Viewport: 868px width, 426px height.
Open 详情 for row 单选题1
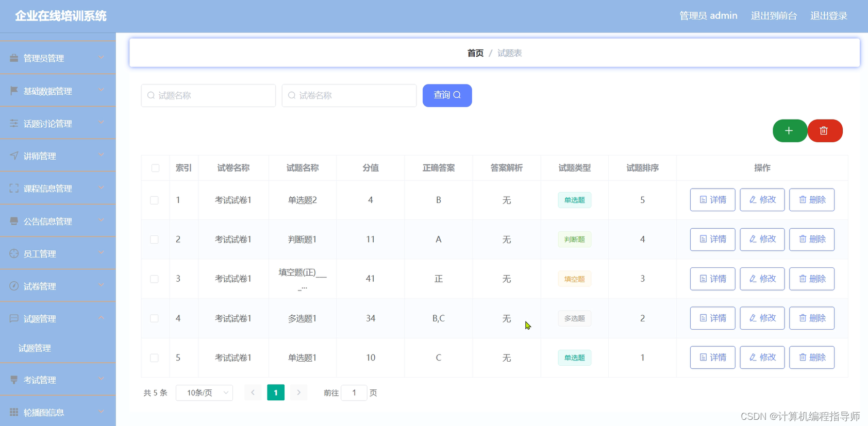pos(712,357)
